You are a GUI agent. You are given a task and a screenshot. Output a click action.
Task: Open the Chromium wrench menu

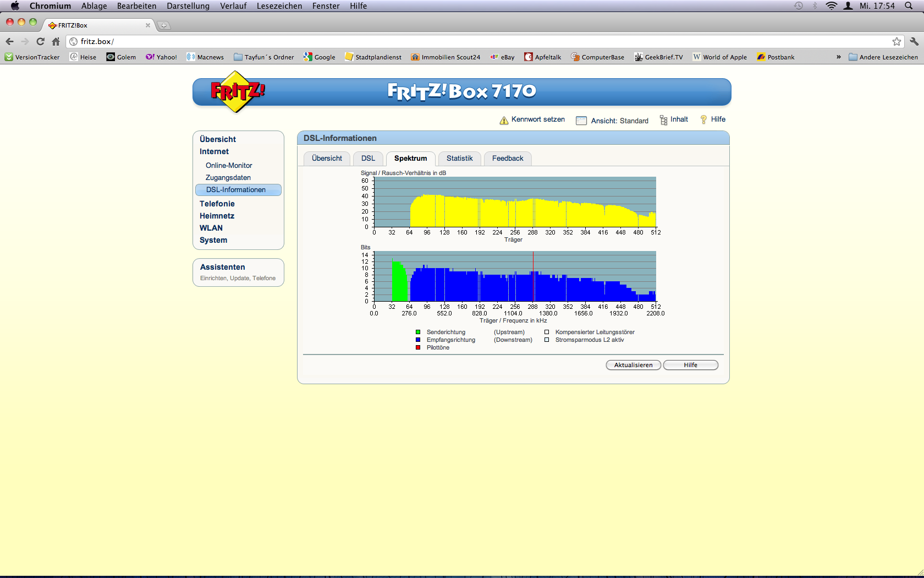(x=914, y=41)
